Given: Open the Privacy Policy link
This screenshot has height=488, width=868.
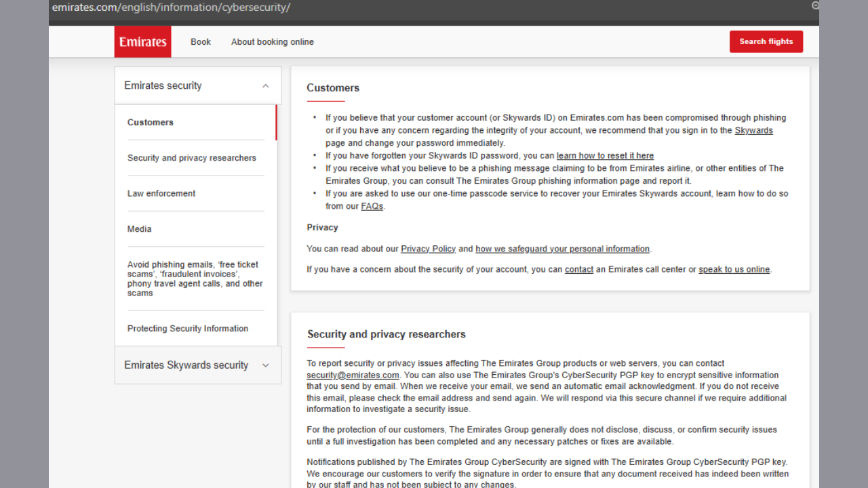Looking at the screenshot, I should [x=428, y=249].
